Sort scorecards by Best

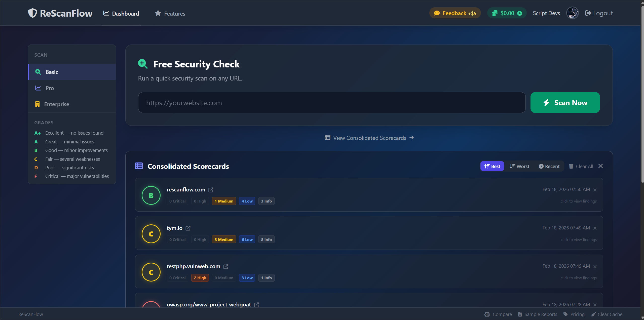[x=492, y=166]
